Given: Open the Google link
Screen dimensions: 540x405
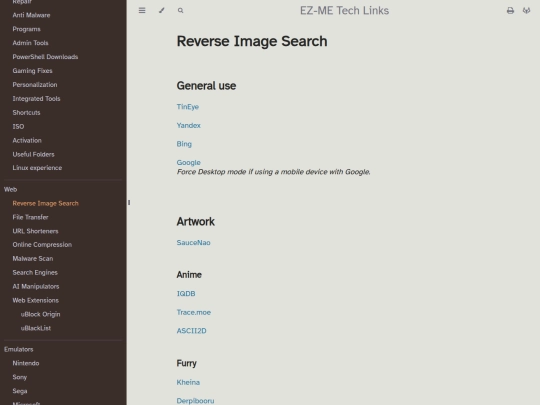Looking at the screenshot, I should pyautogui.click(x=188, y=163).
